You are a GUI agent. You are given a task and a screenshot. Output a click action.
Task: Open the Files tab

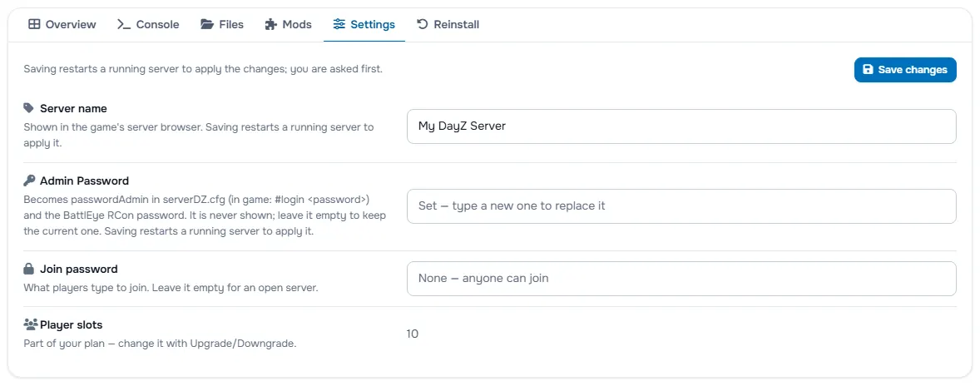pyautogui.click(x=222, y=24)
